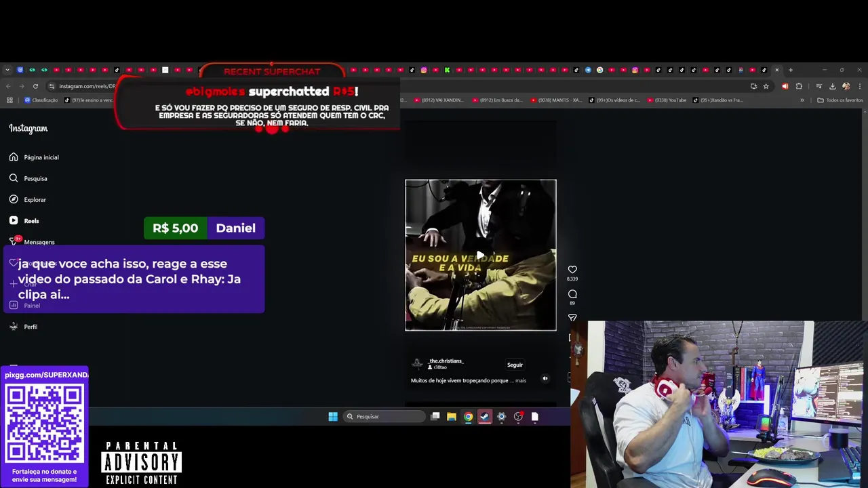Mute the reel audio with the speaker icon
Image resolution: width=868 pixels, height=488 pixels.
point(545,378)
